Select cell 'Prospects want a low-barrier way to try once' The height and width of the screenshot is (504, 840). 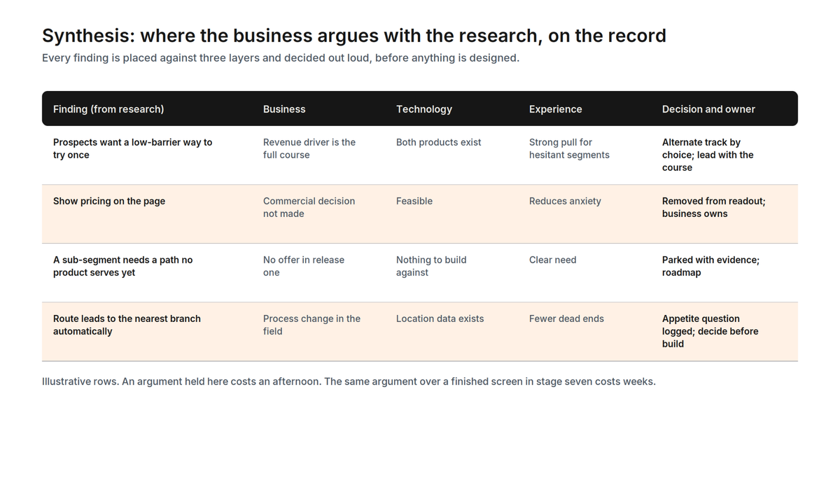coord(133,148)
